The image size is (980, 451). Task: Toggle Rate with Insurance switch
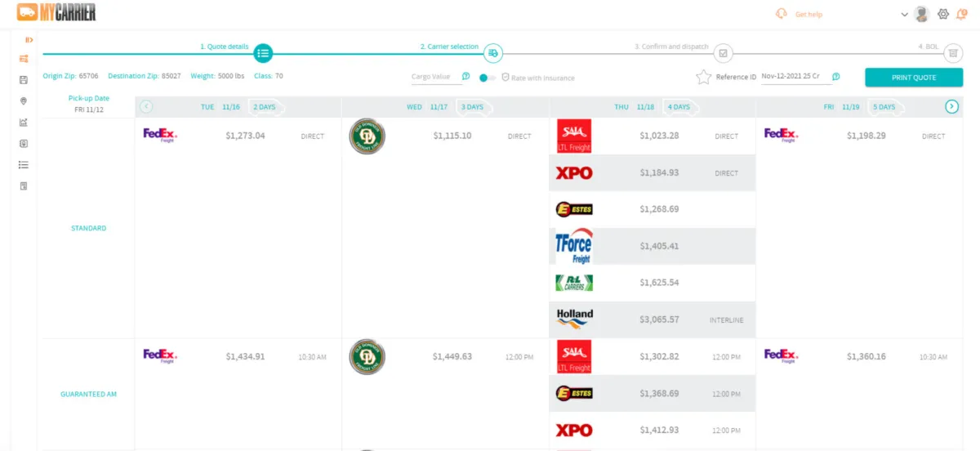tap(488, 78)
